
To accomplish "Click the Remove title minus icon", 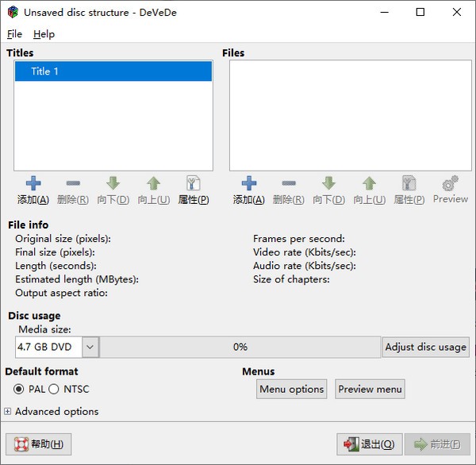I will click(x=73, y=184).
